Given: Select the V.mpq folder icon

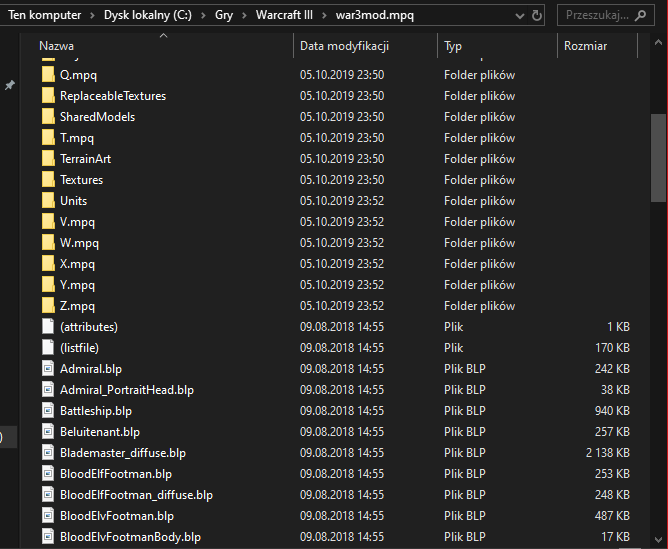Looking at the screenshot, I should (x=48, y=221).
